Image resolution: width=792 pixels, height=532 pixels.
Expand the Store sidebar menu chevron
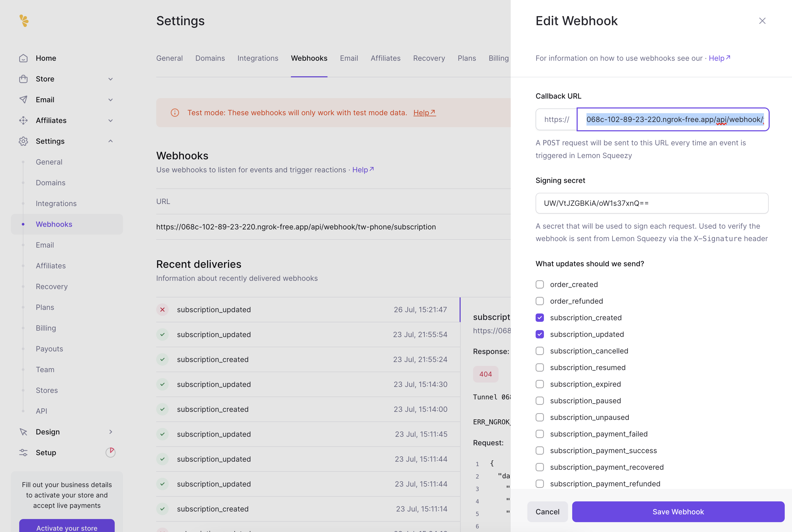coord(111,79)
